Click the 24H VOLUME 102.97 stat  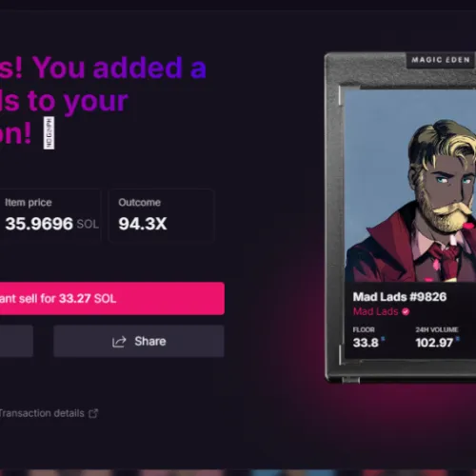[x=437, y=338]
